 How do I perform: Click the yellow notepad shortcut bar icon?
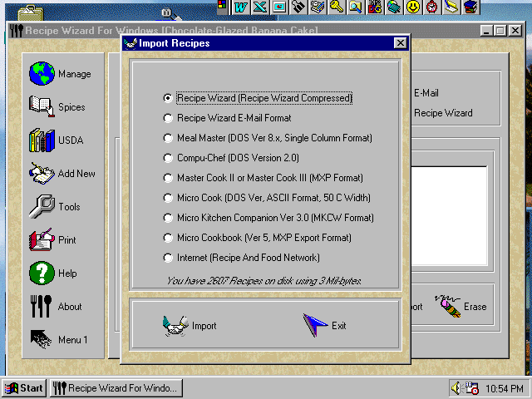[451, 7]
